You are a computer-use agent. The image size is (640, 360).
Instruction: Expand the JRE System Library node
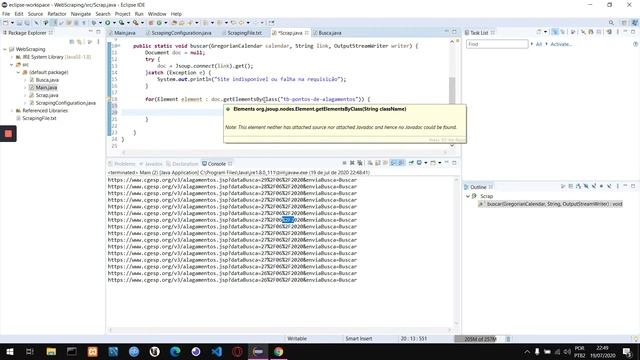11,57
